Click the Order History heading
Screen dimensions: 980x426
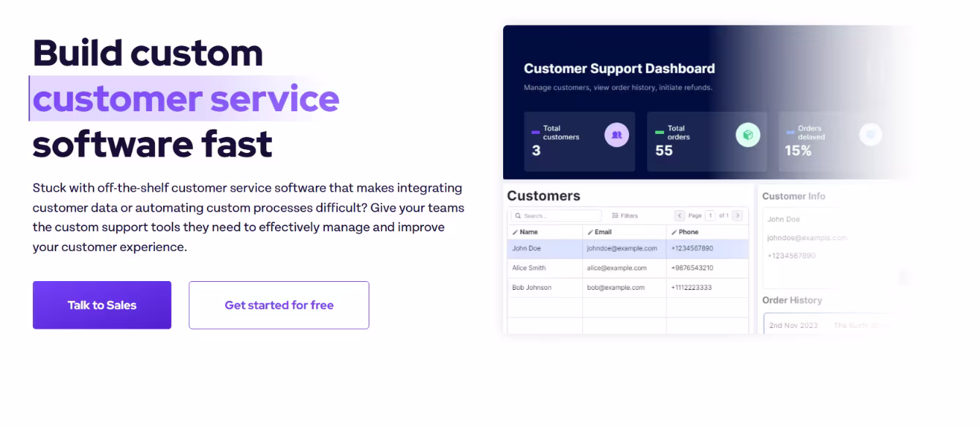click(x=792, y=300)
